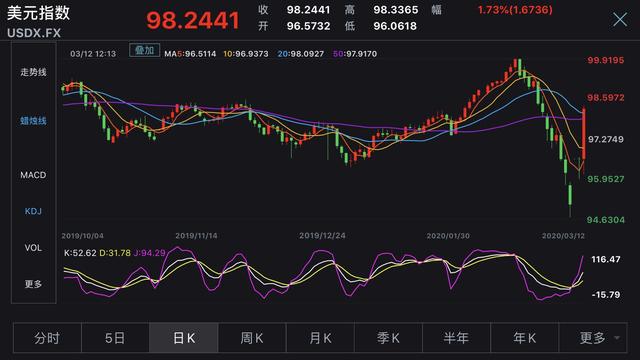This screenshot has width=640, height=360.
Task: Click the change value 1.73%(1.6736)
Action: (x=515, y=10)
